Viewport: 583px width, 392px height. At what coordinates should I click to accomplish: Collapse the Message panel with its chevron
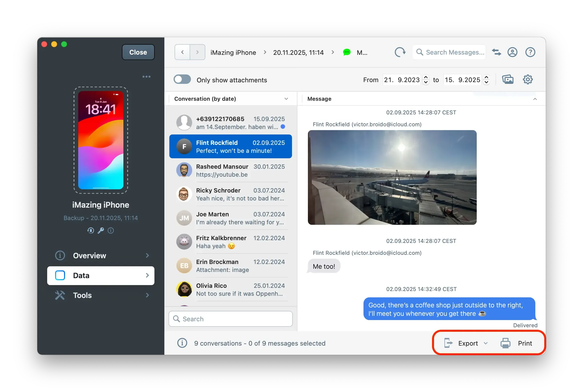tap(535, 99)
